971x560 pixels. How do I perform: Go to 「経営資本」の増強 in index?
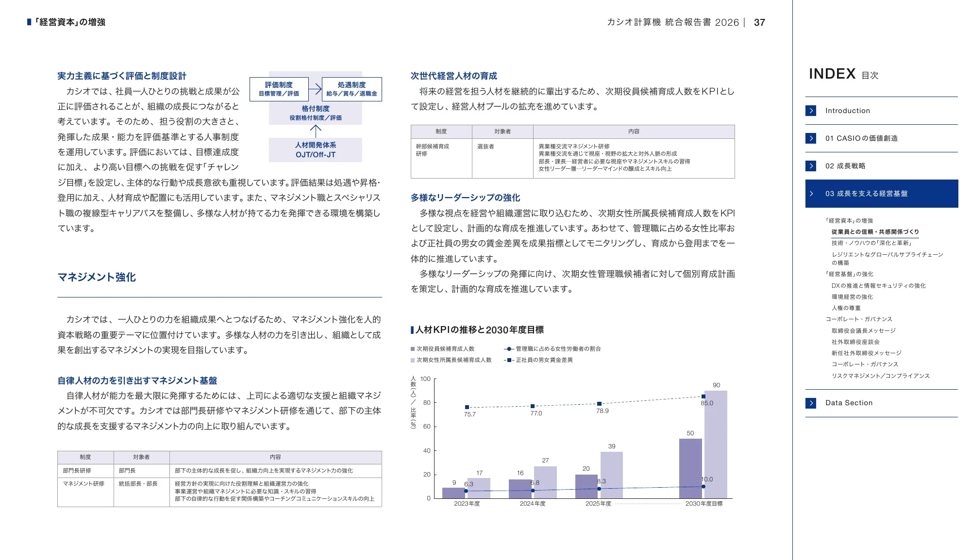pyautogui.click(x=849, y=220)
